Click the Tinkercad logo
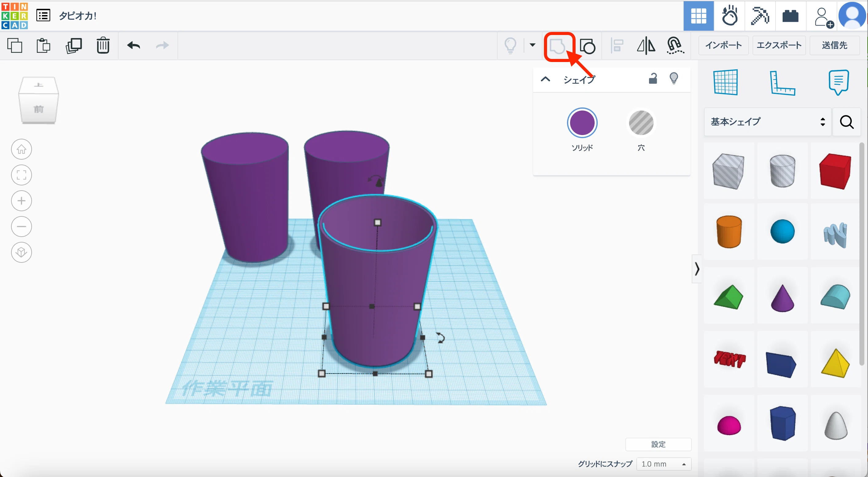 pyautogui.click(x=14, y=15)
